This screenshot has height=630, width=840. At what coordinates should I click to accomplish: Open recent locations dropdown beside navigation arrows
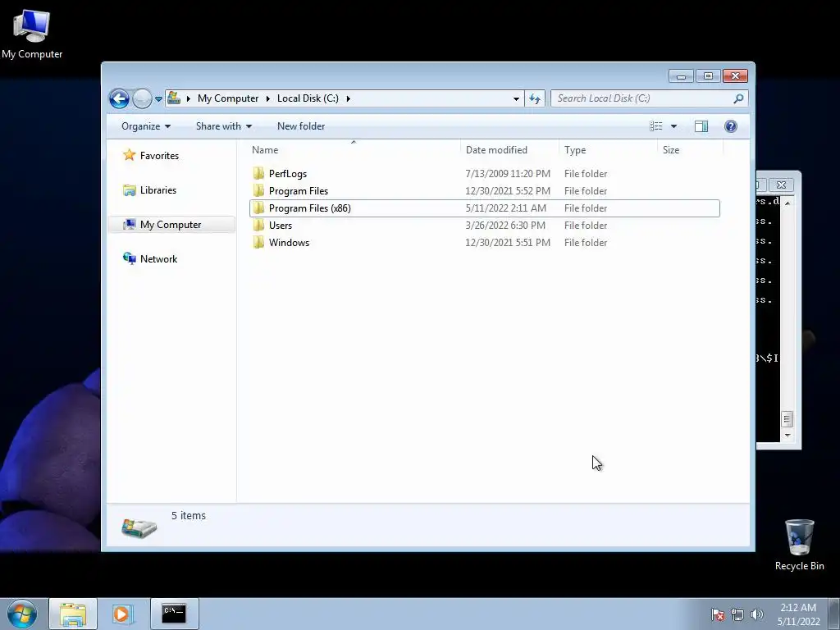point(158,99)
